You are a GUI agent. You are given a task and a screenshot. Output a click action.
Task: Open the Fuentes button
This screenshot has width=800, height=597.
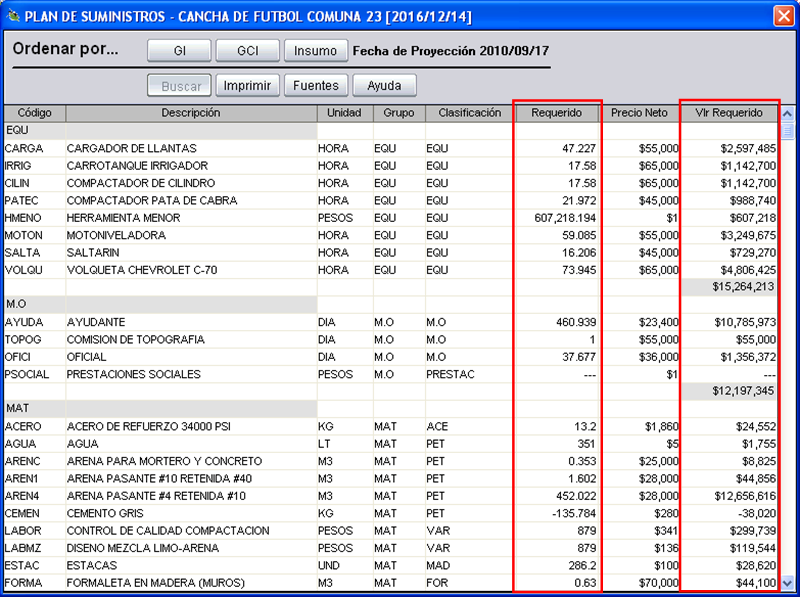[x=315, y=86]
